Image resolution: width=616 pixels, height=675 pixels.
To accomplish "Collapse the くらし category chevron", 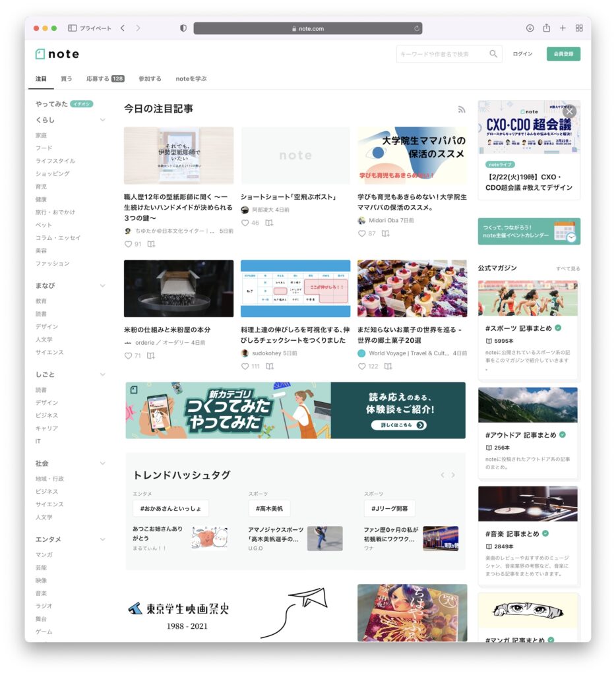I will (102, 120).
